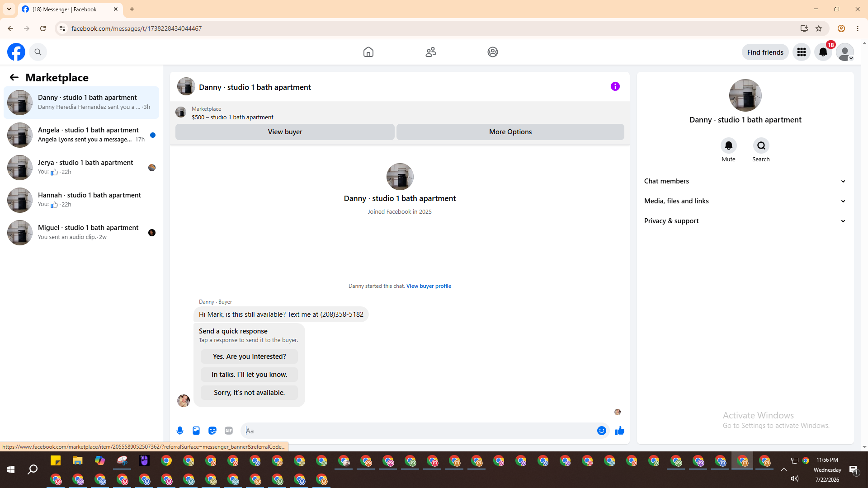Open Hannah's studio apartment conversation
This screenshot has height=488, width=868.
click(x=81, y=200)
